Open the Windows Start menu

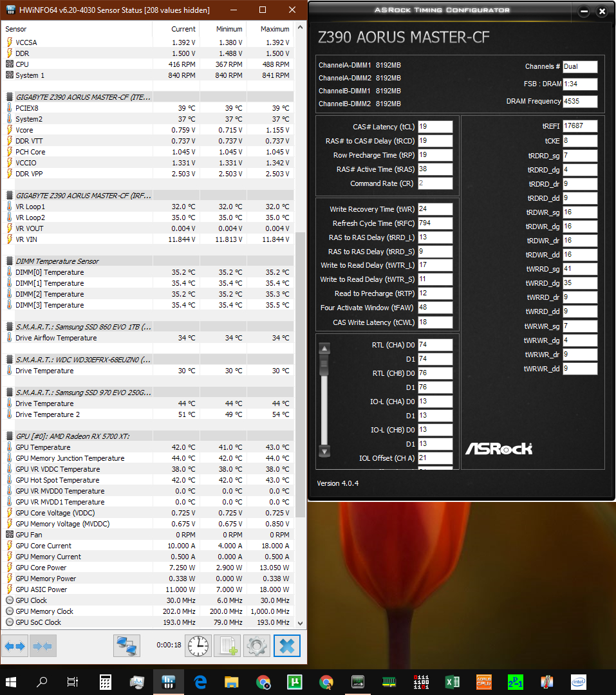[11, 681]
